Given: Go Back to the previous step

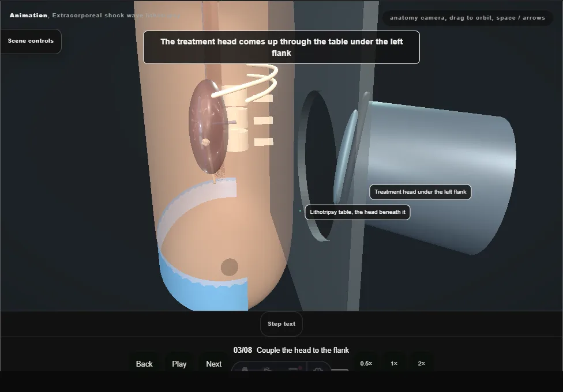Looking at the screenshot, I should pos(144,364).
